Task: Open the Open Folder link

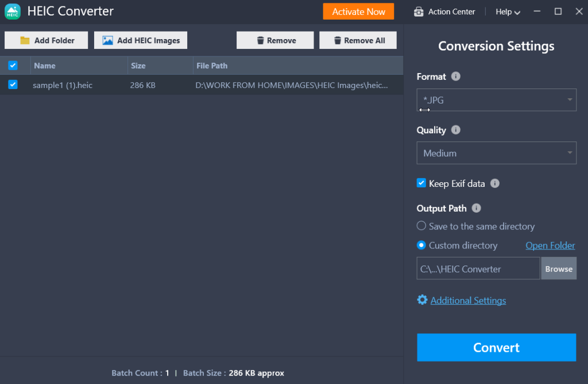Action: (x=550, y=245)
